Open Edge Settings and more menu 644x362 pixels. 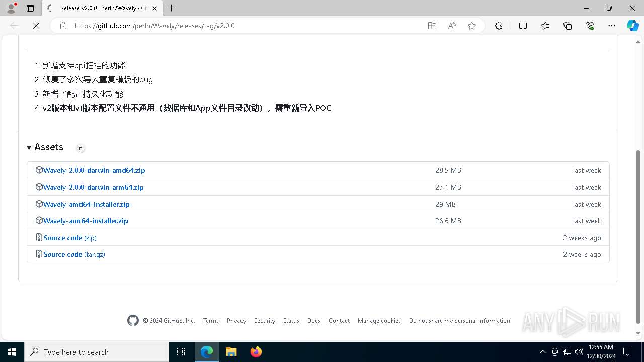612,26
